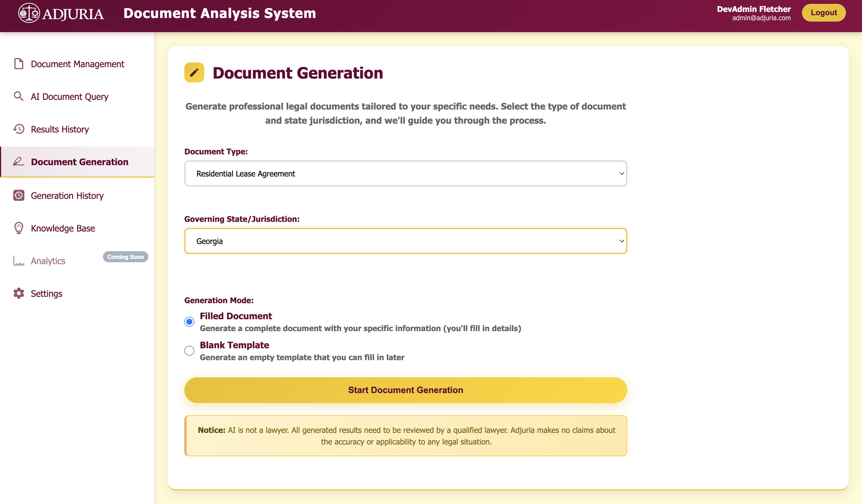Select the Blank Template radio button
862x504 pixels.
[189, 351]
